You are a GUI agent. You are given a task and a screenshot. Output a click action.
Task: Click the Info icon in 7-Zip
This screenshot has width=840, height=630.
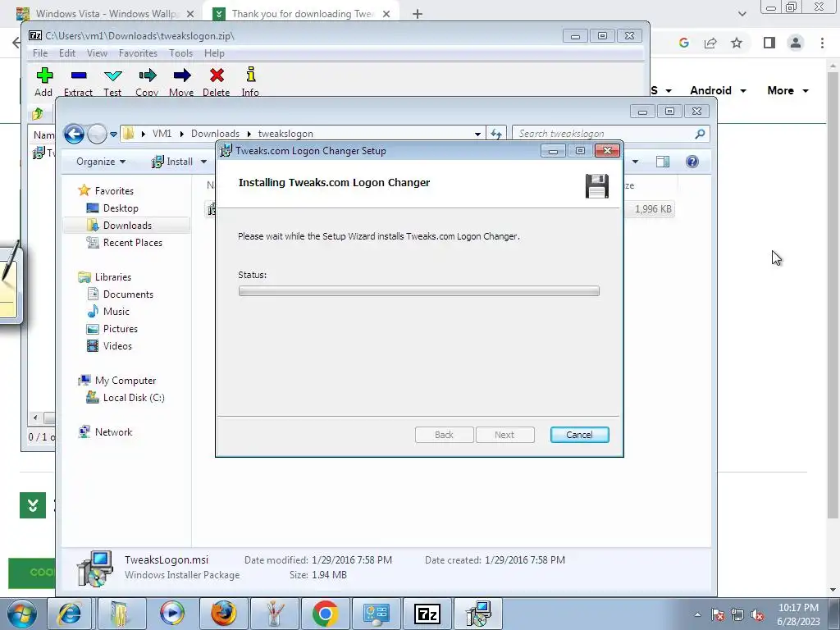pos(250,75)
